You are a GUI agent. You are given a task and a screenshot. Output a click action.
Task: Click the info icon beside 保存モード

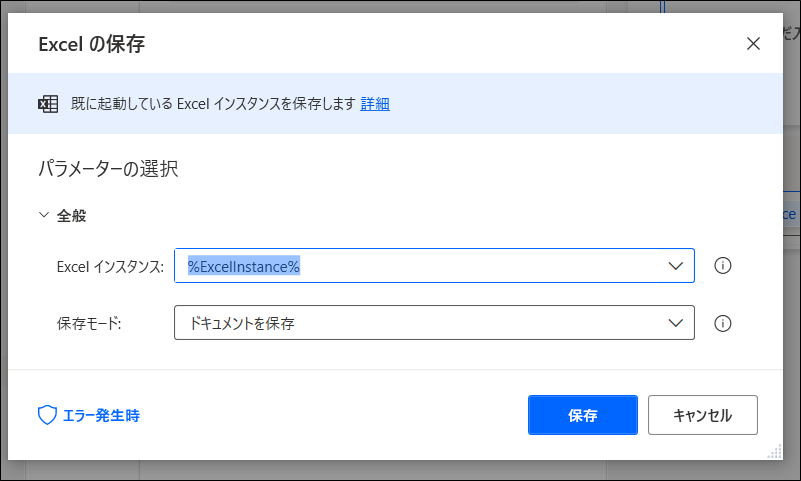tap(722, 323)
